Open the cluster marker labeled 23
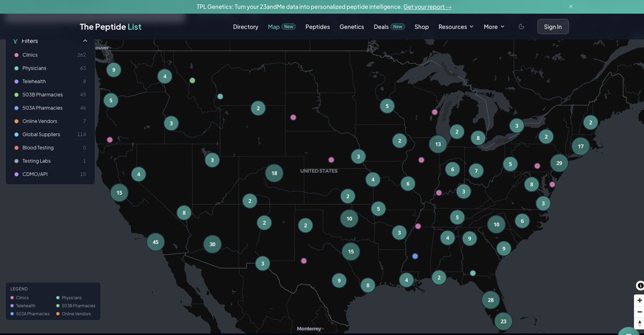644x335 pixels. coord(503,322)
